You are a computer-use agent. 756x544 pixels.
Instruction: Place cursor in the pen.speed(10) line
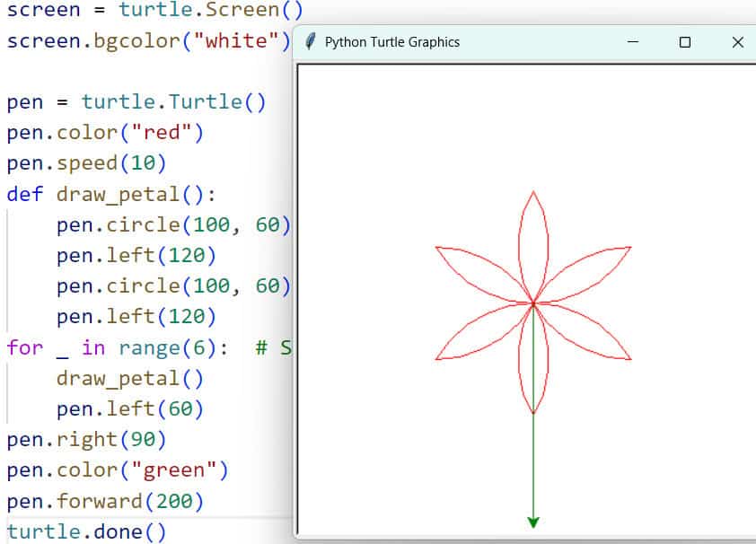[86, 163]
